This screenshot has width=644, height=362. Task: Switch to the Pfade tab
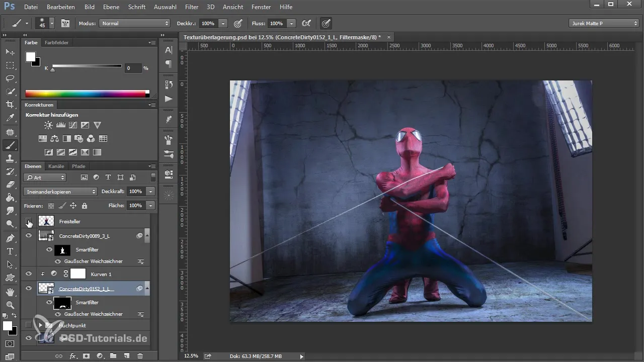[x=78, y=166]
